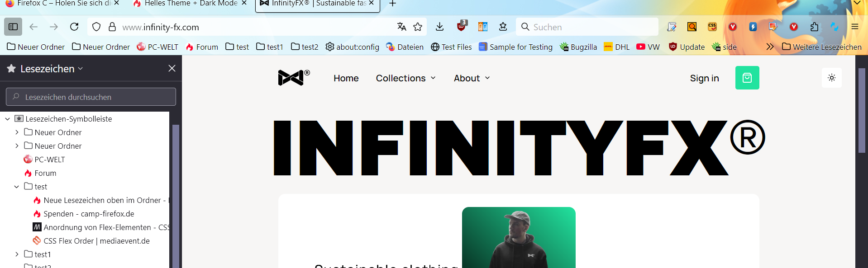Image resolution: width=868 pixels, height=268 pixels.
Task: Open a new tab with plus button
Action: (x=392, y=4)
